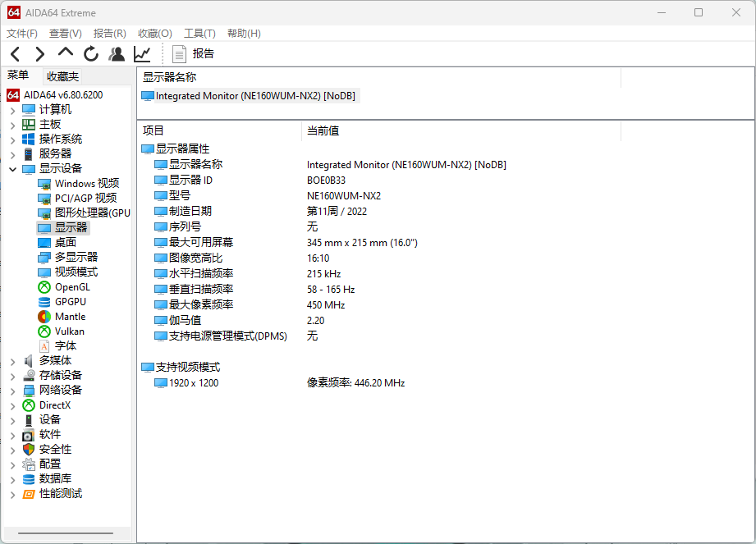Viewport: 756px width, 544px height.
Task: Select Integrated Monitor entry in the top list
Action: [x=249, y=96]
